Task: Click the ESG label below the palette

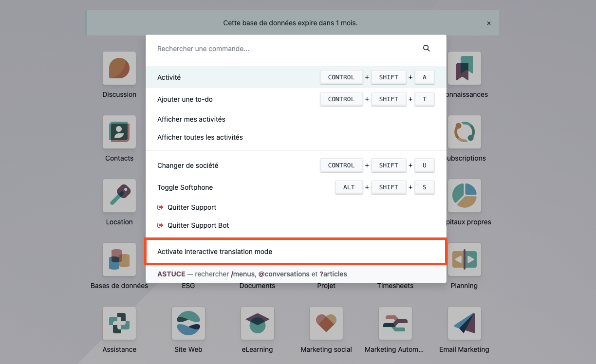Action: tap(188, 286)
